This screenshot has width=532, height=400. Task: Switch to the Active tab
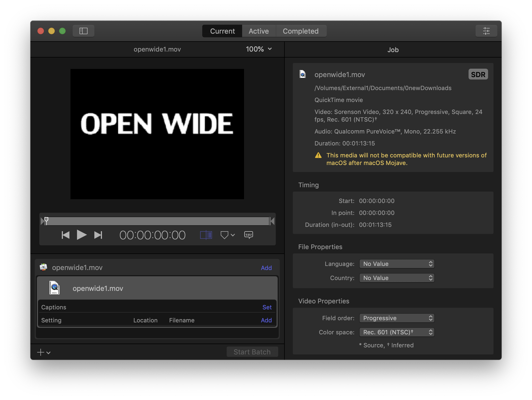coord(259,31)
